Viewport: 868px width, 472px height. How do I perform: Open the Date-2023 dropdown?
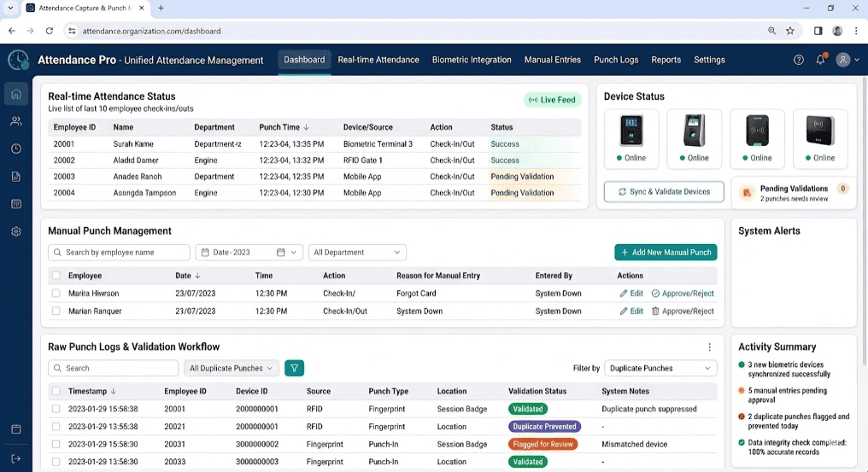click(249, 253)
